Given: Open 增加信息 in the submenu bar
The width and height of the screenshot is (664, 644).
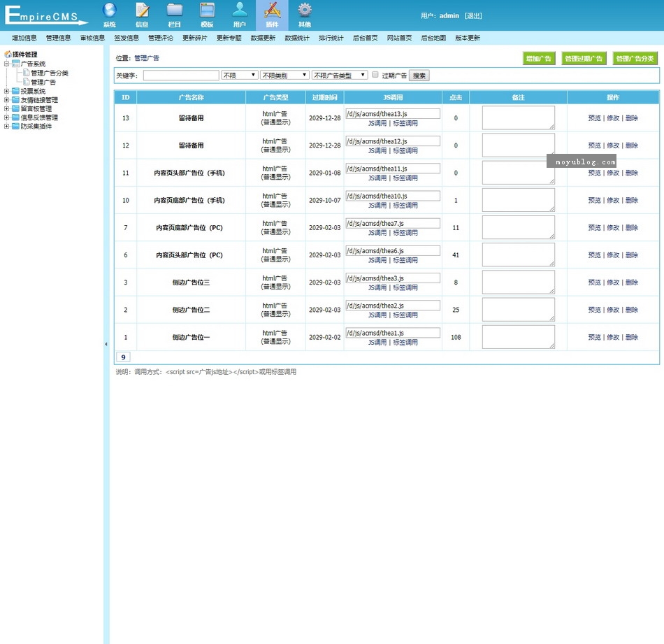Looking at the screenshot, I should 24,38.
